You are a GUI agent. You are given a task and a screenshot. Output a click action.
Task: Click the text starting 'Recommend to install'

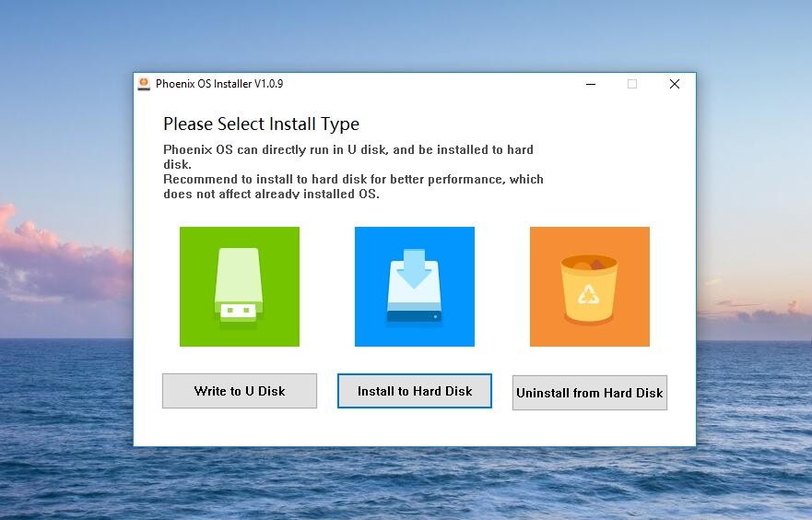pyautogui.click(x=353, y=186)
